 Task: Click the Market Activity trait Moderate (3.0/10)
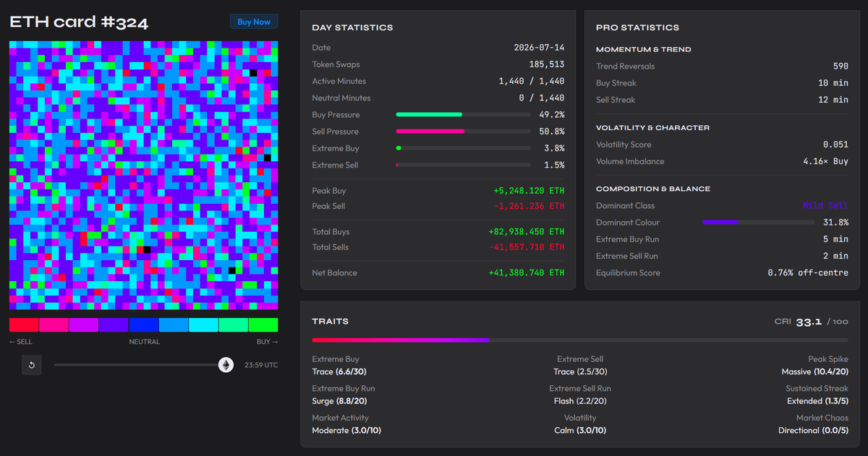click(x=346, y=431)
